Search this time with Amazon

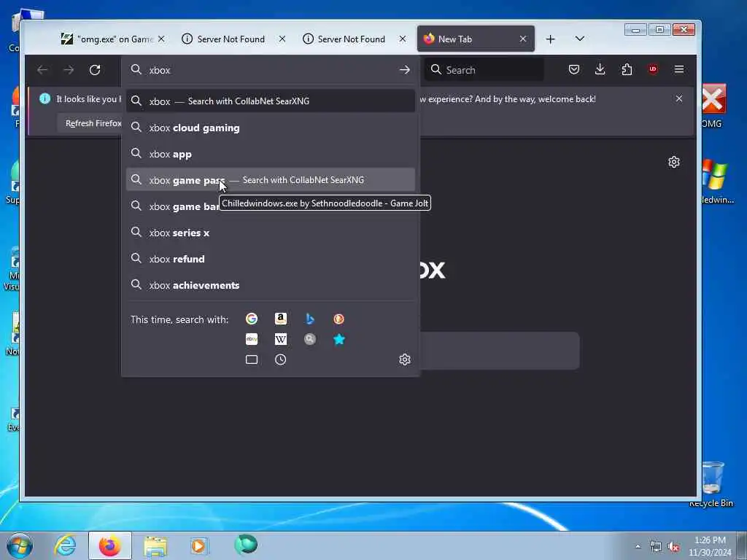[x=281, y=319]
